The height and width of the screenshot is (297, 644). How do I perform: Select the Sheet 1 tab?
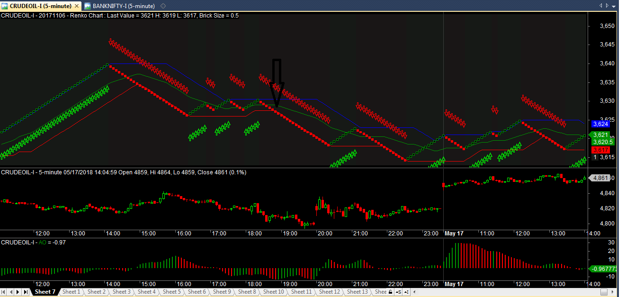(72, 292)
